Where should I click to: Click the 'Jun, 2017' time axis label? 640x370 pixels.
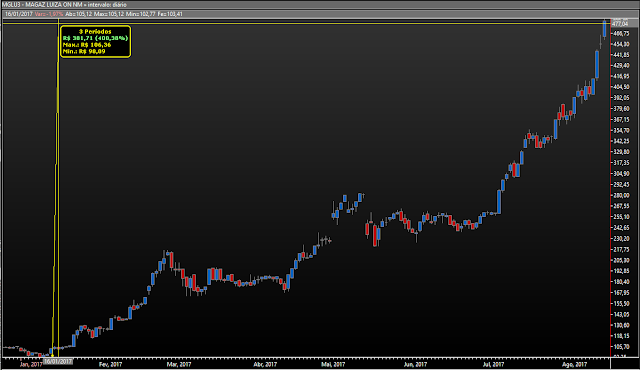coord(415,364)
